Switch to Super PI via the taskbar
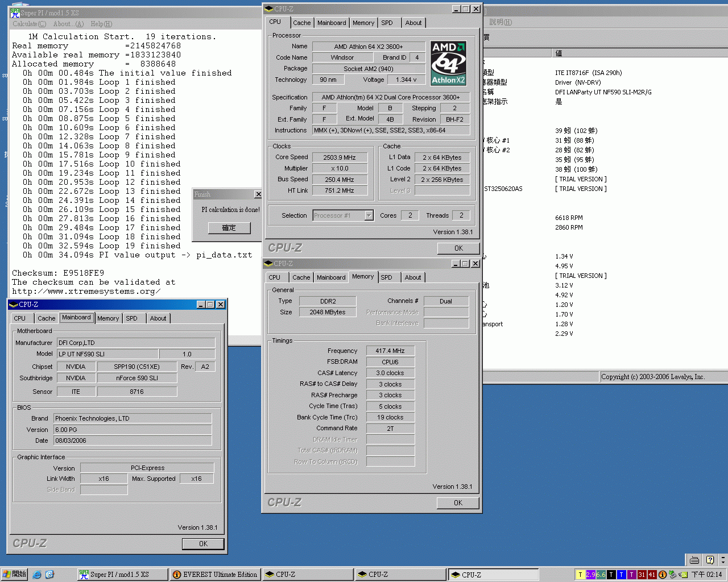Image resolution: width=728 pixels, height=582 pixels. coord(122,575)
